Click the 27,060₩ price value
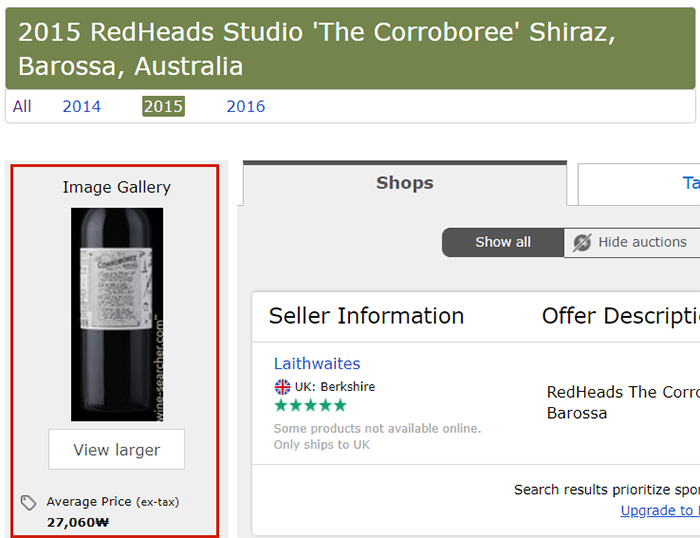Screen dimensions: 700x538 [x=78, y=522]
